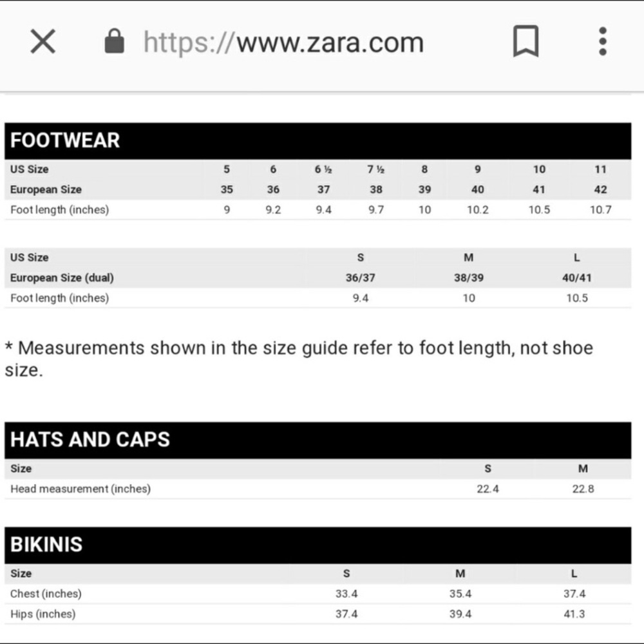Tap the www.zara.com address bar

click(283, 43)
